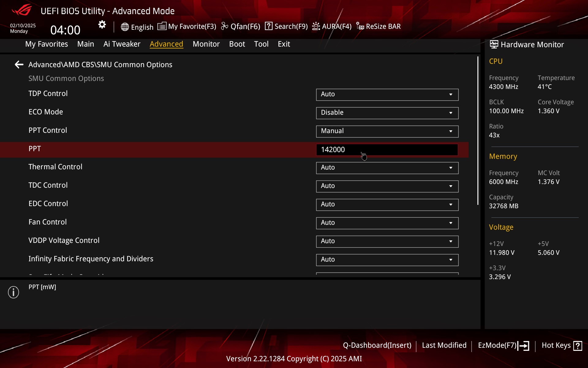
Task: Click Last Modified button
Action: tap(444, 345)
